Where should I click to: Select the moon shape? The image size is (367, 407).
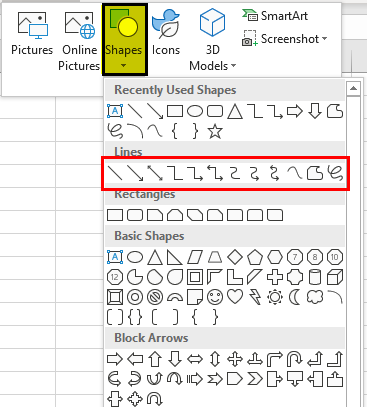tap(295, 297)
